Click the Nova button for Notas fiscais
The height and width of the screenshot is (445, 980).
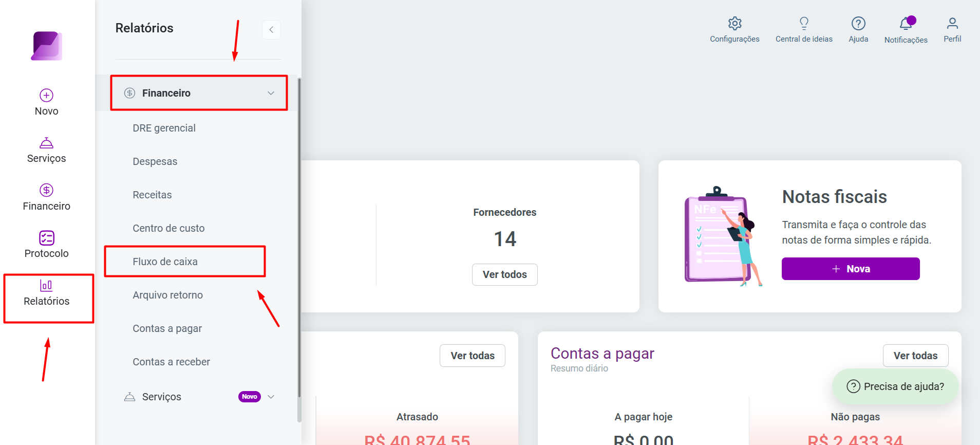click(x=851, y=269)
